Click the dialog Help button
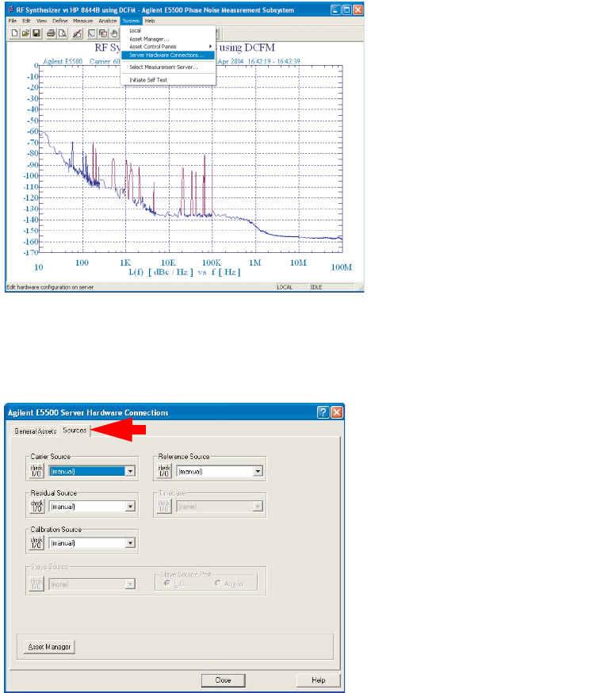 pyautogui.click(x=318, y=680)
